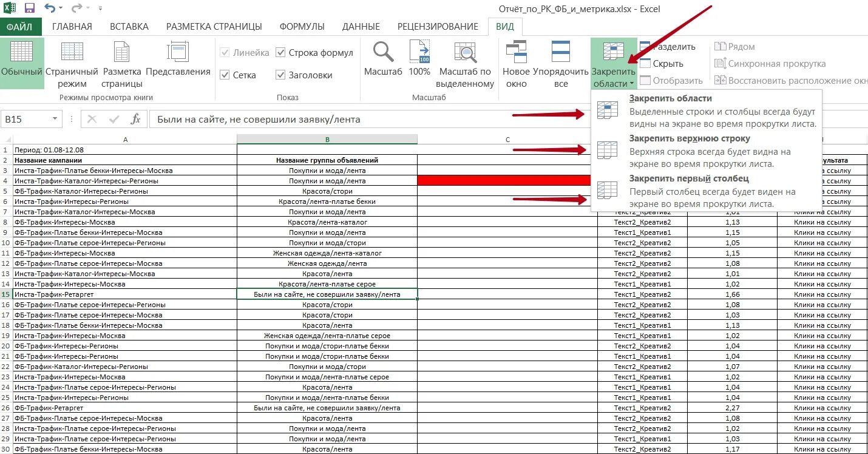Click cell 'Инста-Трафик-Ретаргет' in row 15
The width and height of the screenshot is (868, 454).
[125, 294]
